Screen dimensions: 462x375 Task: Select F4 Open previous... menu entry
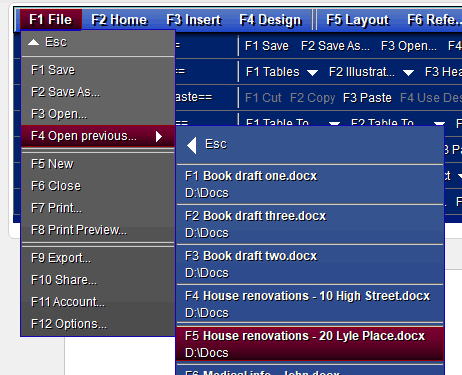[x=98, y=136]
